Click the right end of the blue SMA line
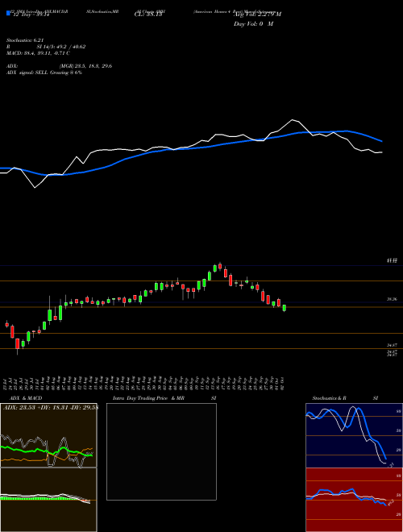 coord(381,141)
